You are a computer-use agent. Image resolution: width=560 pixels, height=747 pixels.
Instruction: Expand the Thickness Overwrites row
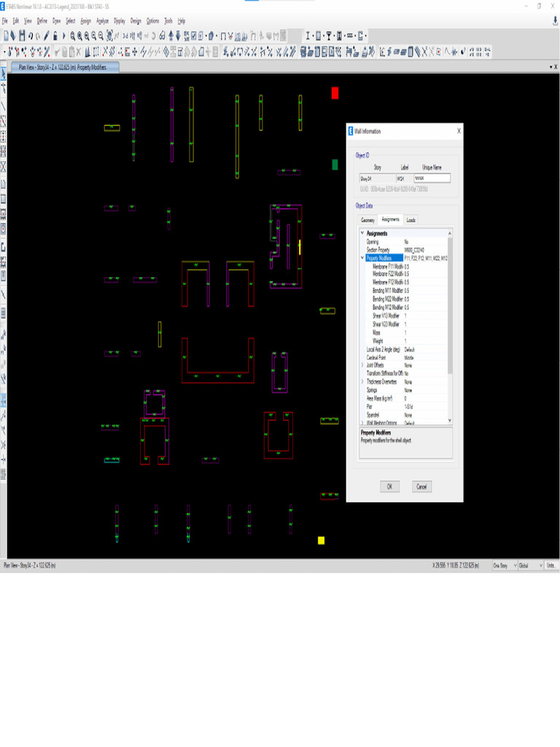click(x=362, y=382)
